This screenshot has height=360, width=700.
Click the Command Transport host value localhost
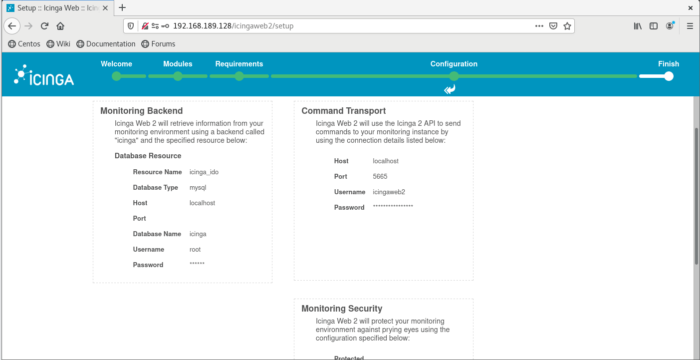click(x=386, y=161)
